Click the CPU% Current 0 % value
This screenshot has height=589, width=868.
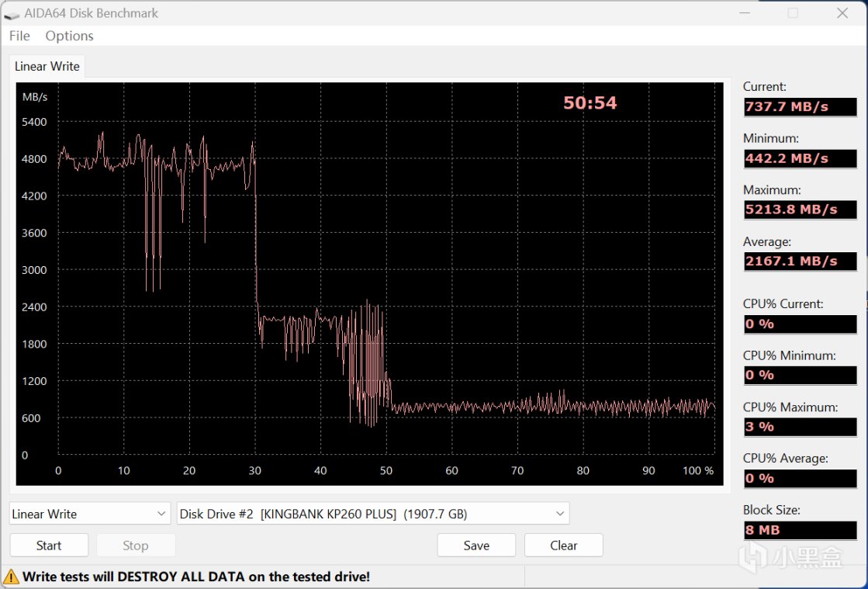[800, 324]
